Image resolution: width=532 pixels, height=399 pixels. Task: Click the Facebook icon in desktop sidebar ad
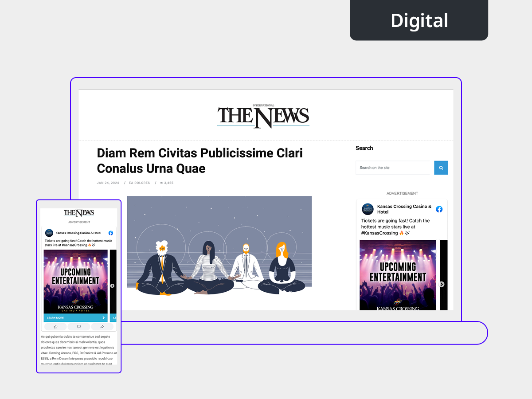pyautogui.click(x=439, y=209)
